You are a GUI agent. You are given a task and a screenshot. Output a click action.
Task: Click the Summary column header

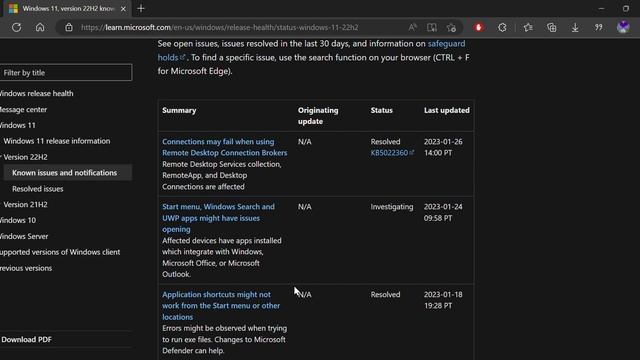tap(179, 110)
